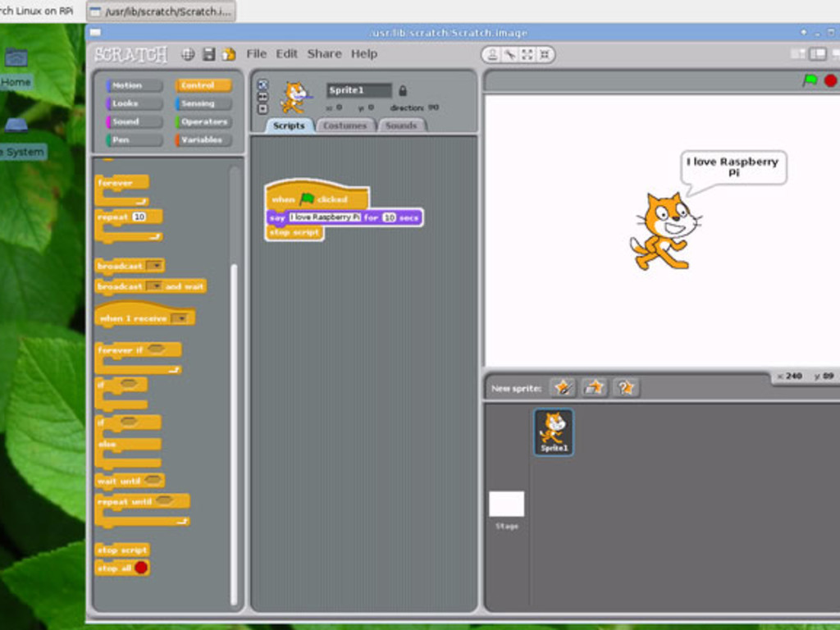This screenshot has width=840, height=630.
Task: Select the Motion blocks category
Action: coord(135,85)
